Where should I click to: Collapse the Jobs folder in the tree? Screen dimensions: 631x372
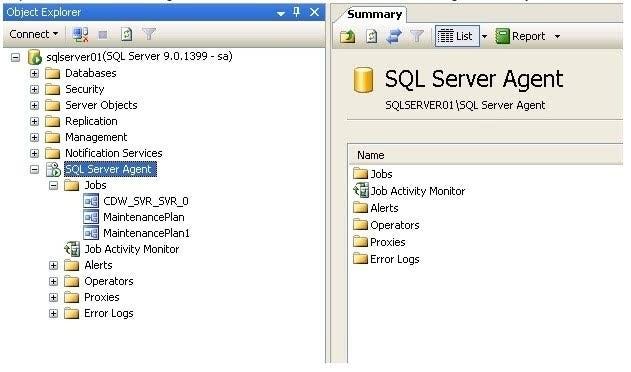(x=54, y=186)
